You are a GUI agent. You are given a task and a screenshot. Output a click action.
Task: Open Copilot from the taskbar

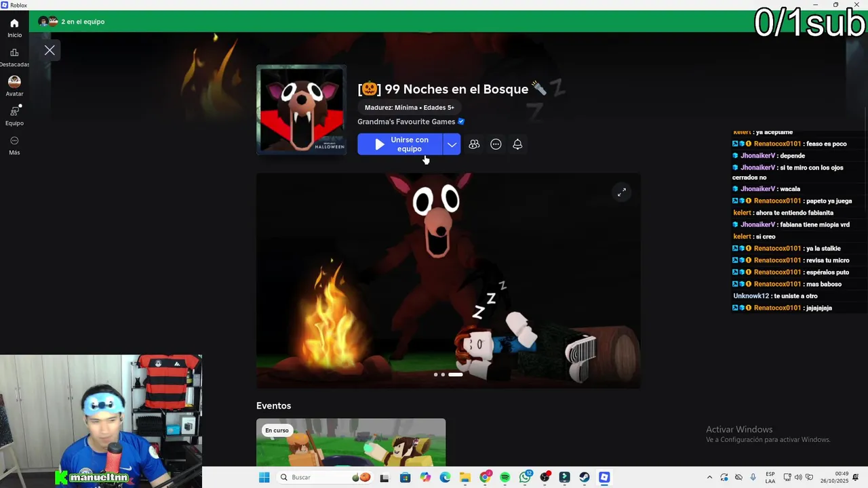425,477
